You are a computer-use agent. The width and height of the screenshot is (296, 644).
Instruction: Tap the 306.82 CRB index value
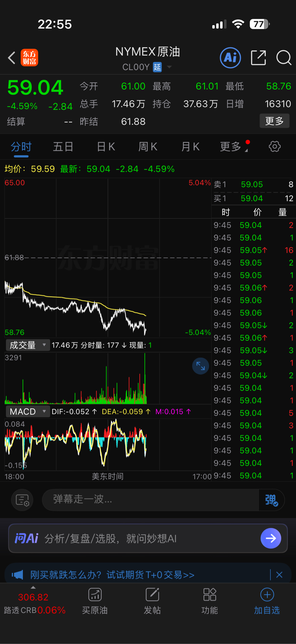(x=33, y=597)
